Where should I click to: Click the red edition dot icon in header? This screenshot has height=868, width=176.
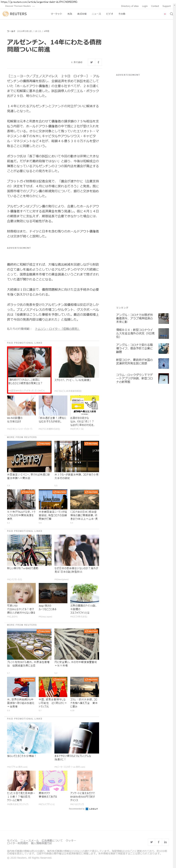point(165,14)
